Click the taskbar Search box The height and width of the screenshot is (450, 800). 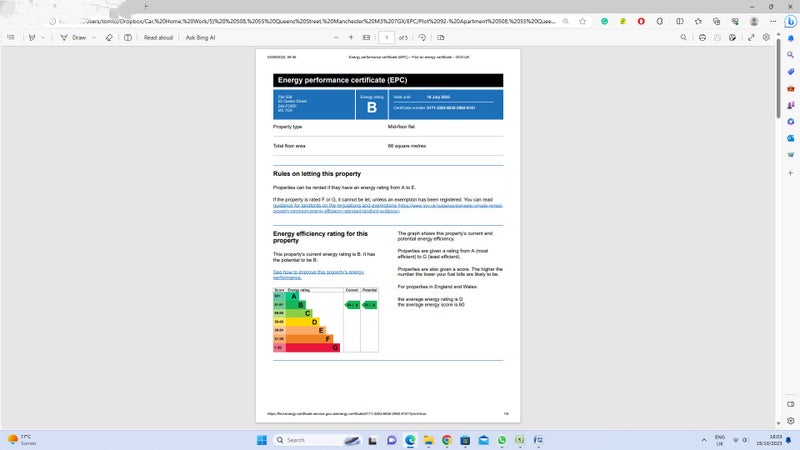[312, 440]
